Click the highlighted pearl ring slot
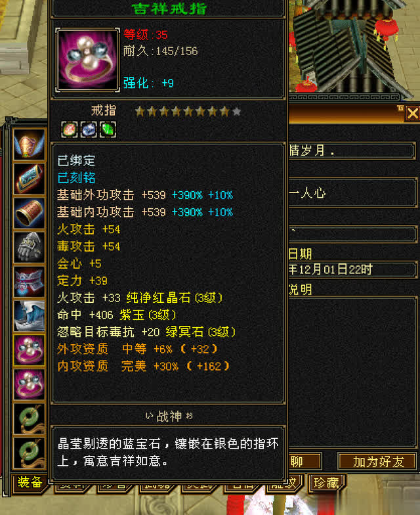 [x=29, y=350]
